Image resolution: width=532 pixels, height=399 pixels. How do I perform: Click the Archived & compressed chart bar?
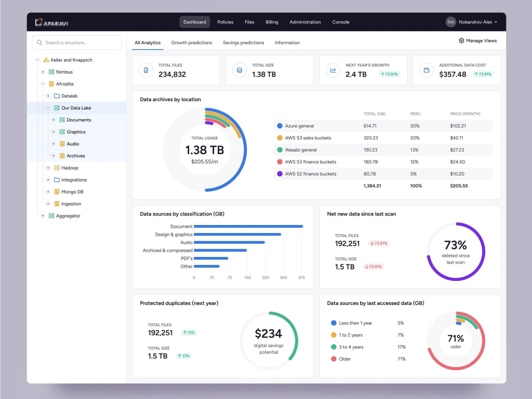coord(220,251)
